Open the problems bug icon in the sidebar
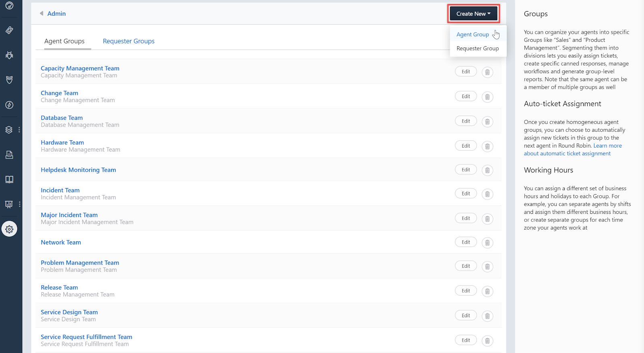The image size is (644, 353). pyautogui.click(x=9, y=55)
